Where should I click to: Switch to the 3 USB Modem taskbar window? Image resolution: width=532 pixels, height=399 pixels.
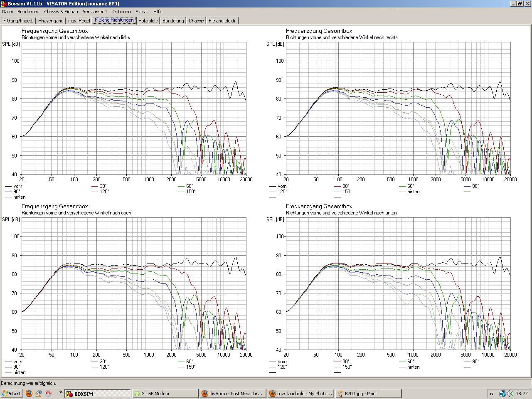click(165, 394)
